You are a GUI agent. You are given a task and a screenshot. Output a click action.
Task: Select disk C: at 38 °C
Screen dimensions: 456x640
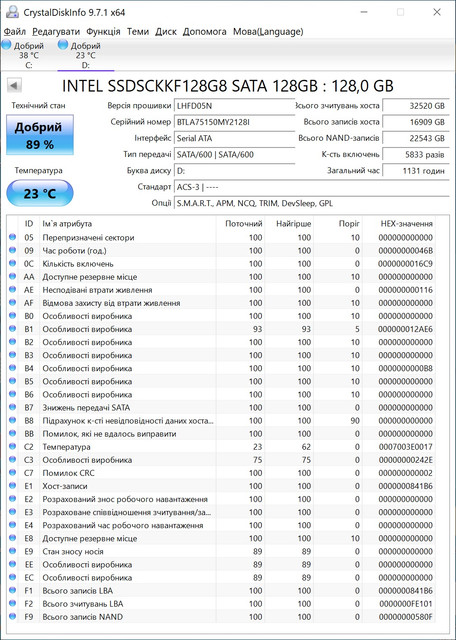[29, 55]
